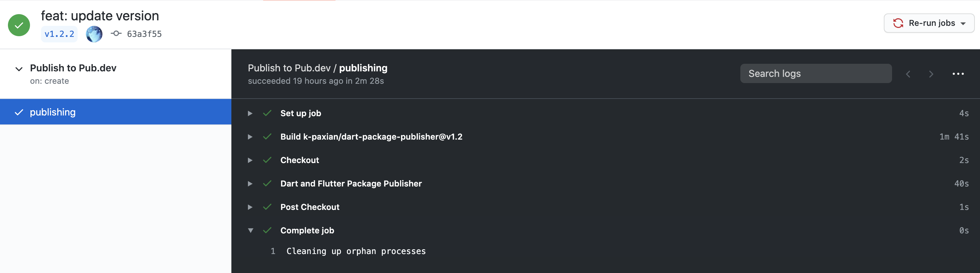Click the green check beside Post Checkout
Viewport: 980px width, 273px height.
[267, 207]
